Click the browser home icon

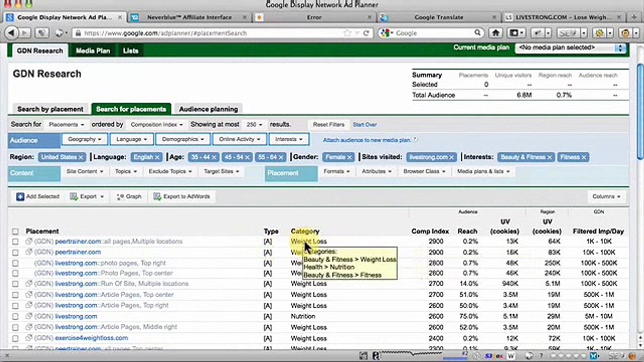(496, 33)
